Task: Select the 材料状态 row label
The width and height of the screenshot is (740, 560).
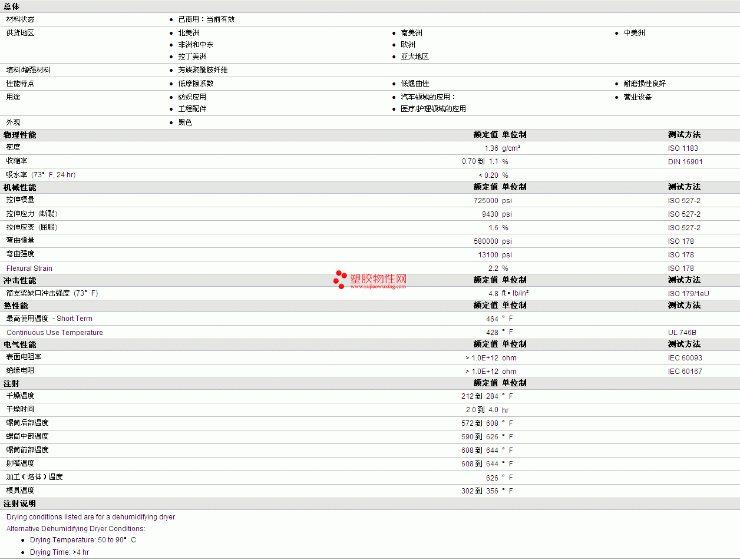Action: (21, 19)
